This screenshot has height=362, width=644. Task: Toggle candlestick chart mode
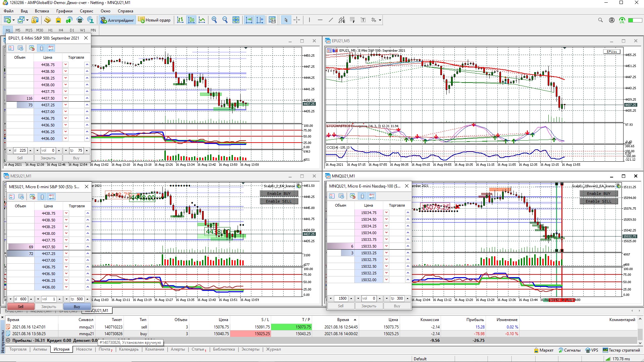click(191, 20)
